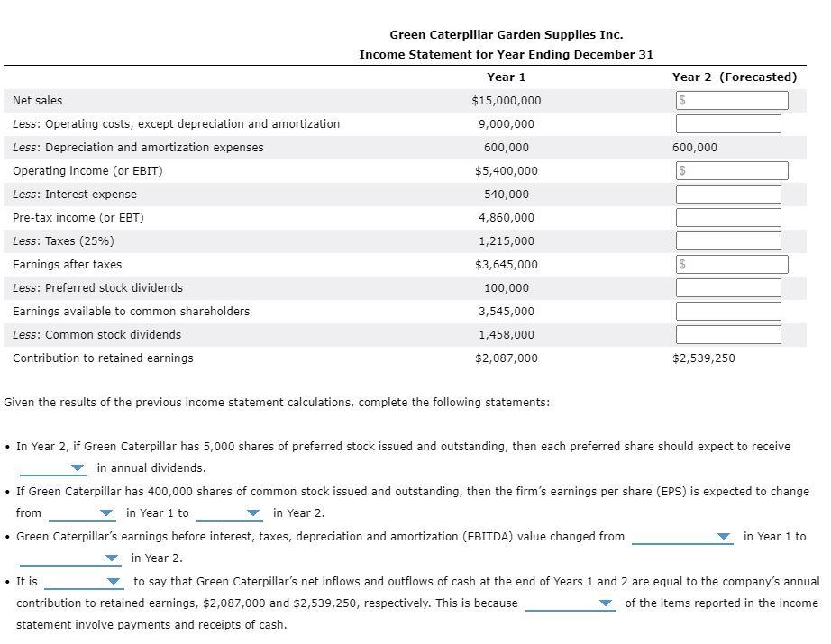
Task: Select the Common stock dividends Year 2 box
Action: pyautogui.click(x=727, y=333)
